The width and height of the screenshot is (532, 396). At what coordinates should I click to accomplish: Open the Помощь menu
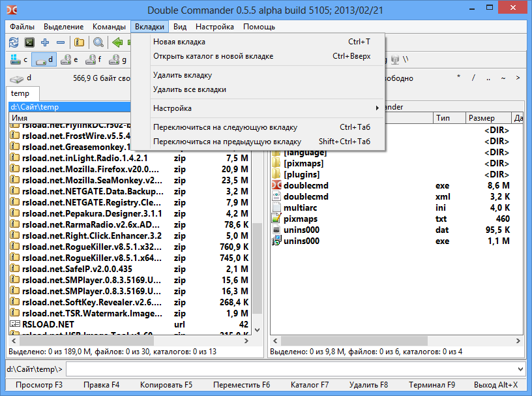click(x=259, y=27)
